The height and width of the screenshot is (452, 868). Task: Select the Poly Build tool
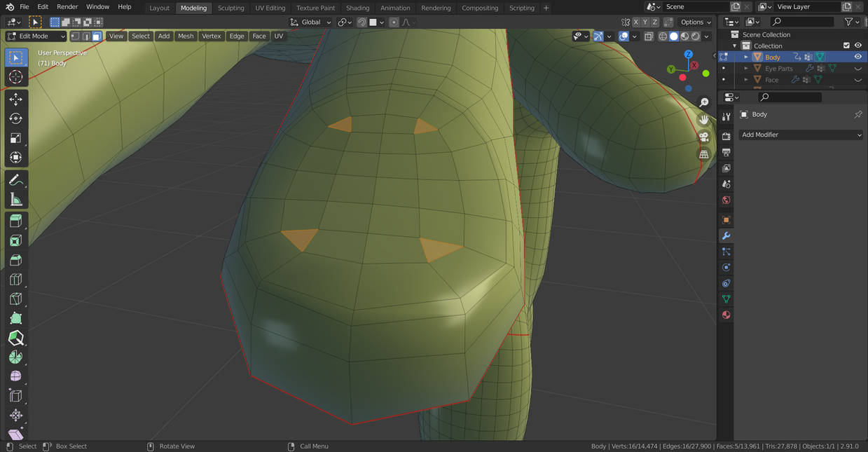[15, 319]
